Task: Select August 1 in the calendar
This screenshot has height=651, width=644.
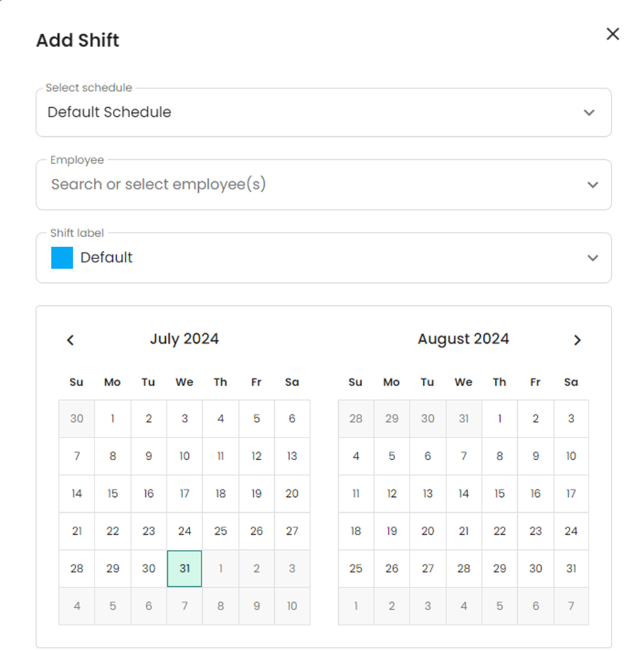Action: [x=499, y=418]
